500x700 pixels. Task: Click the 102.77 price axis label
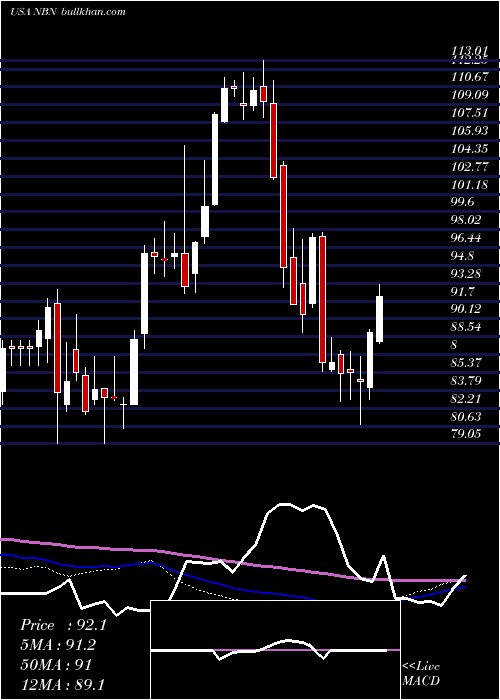(x=469, y=166)
